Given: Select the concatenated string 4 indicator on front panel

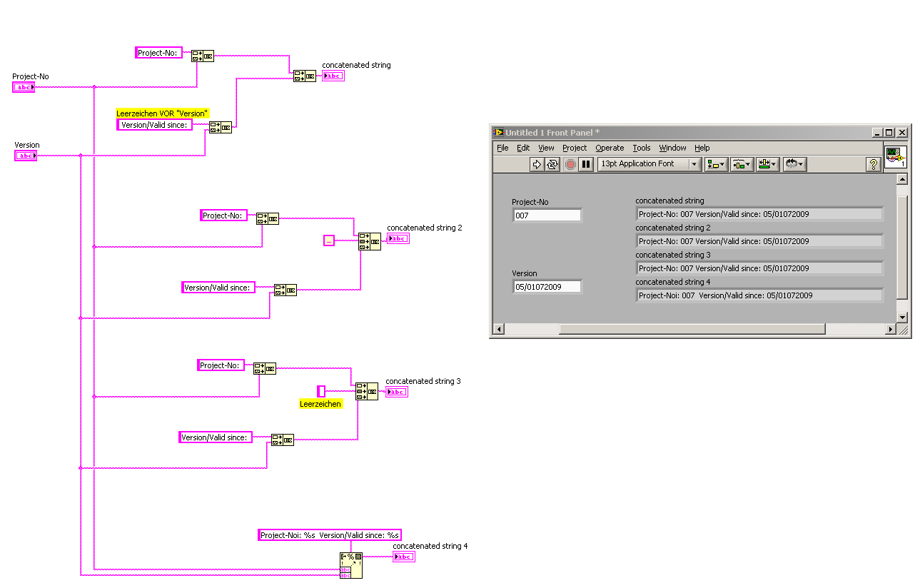Looking at the screenshot, I should (759, 295).
